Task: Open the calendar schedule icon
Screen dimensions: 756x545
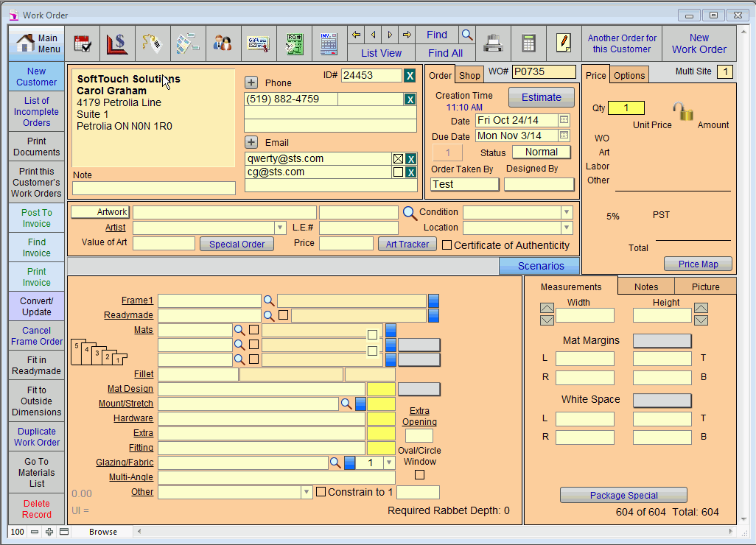Action: coord(83,43)
